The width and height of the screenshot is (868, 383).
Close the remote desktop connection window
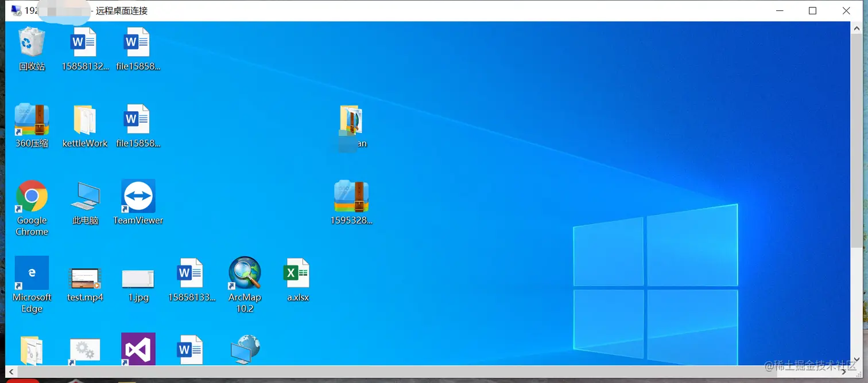click(x=846, y=10)
